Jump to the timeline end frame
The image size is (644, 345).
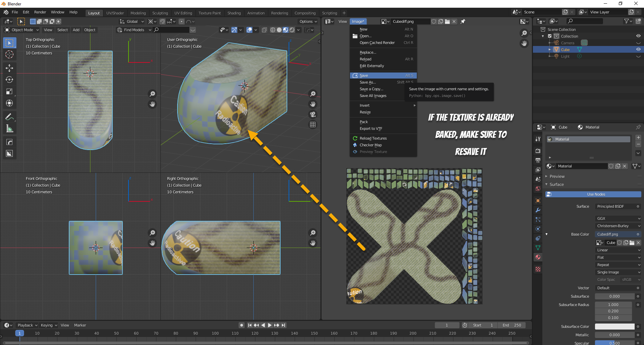coord(284,325)
